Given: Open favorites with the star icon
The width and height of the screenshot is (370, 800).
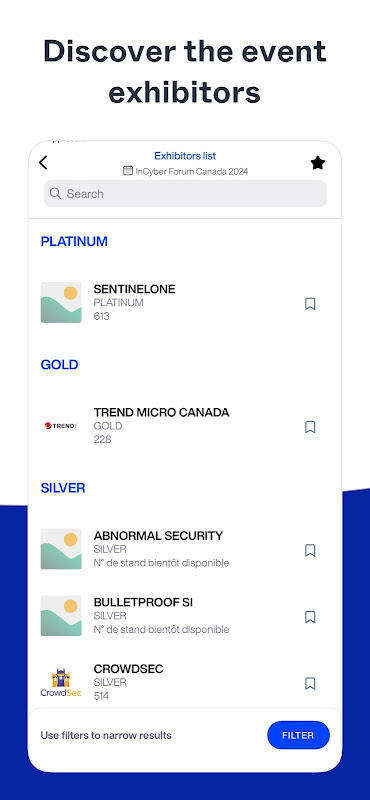Looking at the screenshot, I should point(317,163).
